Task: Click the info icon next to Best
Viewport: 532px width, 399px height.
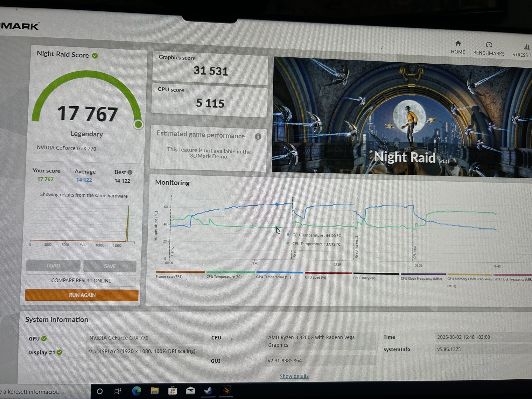Action: click(x=130, y=172)
